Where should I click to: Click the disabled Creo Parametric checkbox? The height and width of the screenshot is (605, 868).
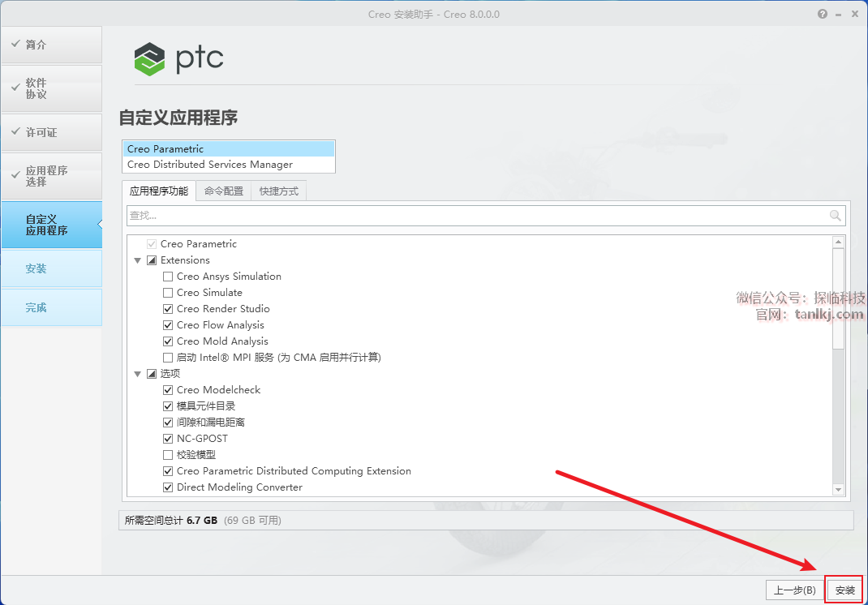[x=152, y=244]
